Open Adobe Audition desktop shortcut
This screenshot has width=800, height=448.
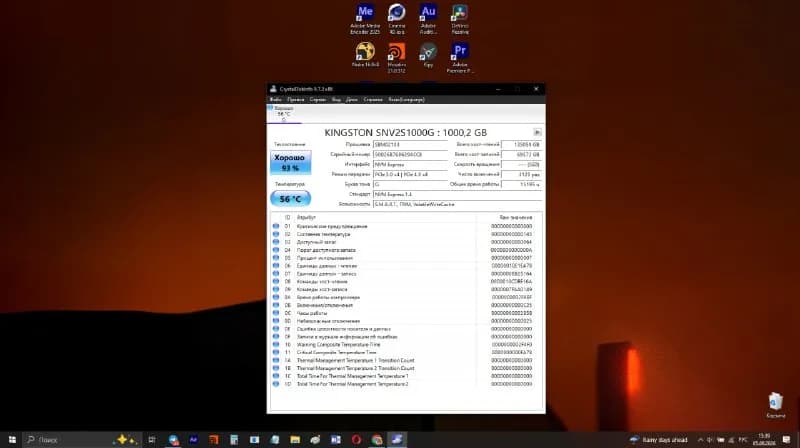428,19
